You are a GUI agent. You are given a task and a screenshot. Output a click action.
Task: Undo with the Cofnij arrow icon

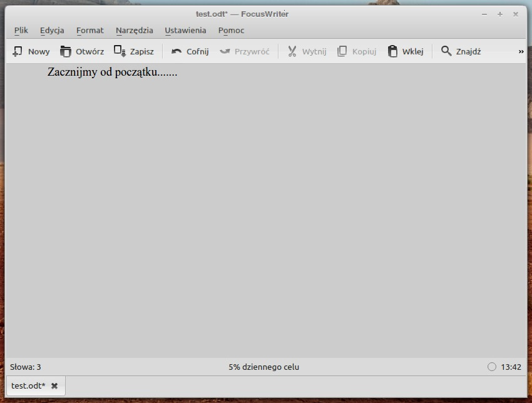[x=176, y=51]
